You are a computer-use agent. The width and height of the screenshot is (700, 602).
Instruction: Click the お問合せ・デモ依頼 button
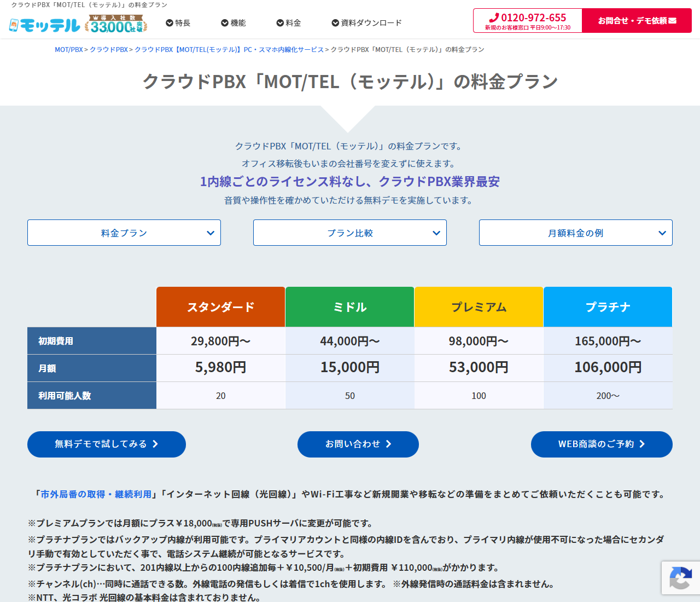pyautogui.click(x=637, y=21)
